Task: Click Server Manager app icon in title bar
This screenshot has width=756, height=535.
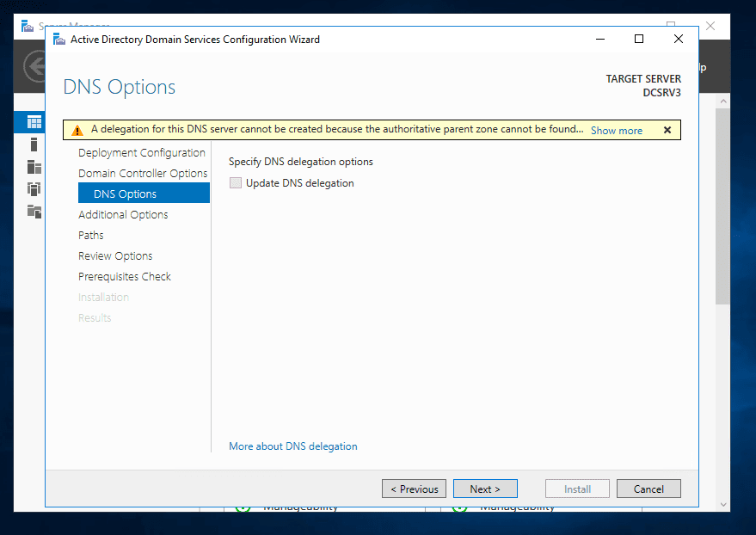Action: 28,26
